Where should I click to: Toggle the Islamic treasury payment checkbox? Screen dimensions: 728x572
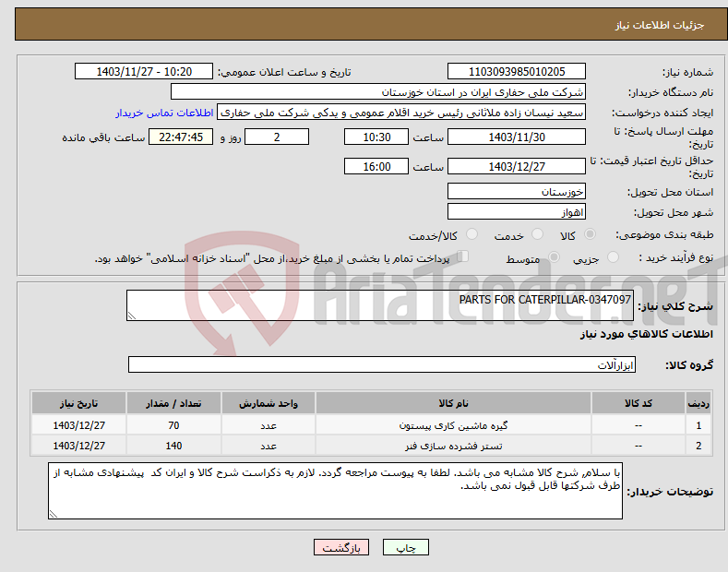(463, 256)
